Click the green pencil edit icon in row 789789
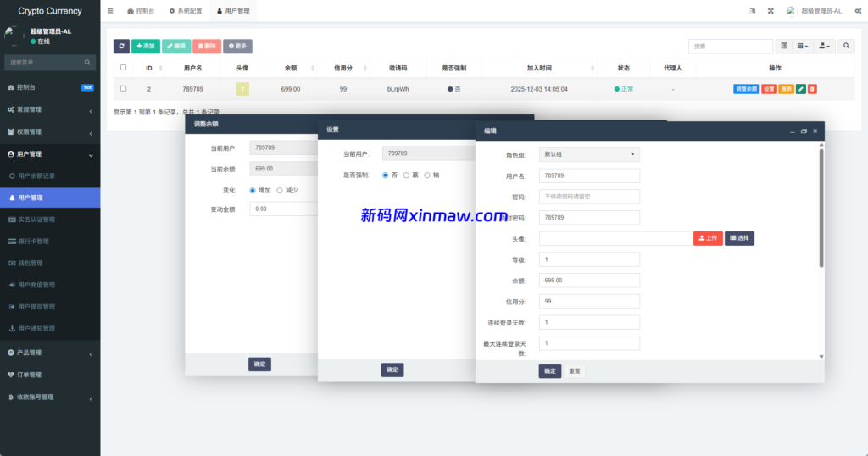868x456 pixels. coord(800,89)
